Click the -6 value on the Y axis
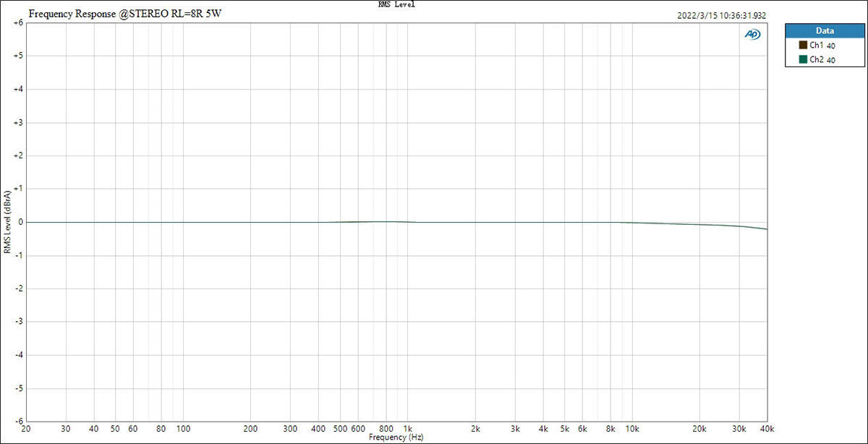 point(19,422)
